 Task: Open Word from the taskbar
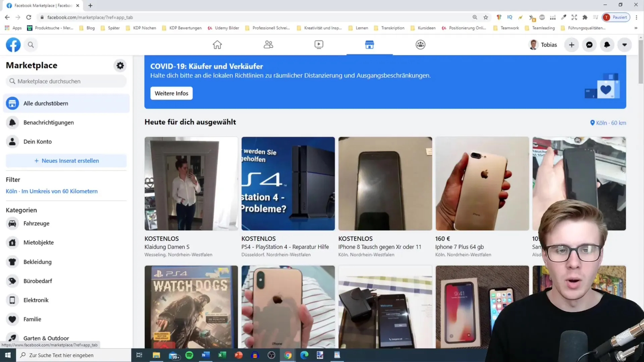206,355
